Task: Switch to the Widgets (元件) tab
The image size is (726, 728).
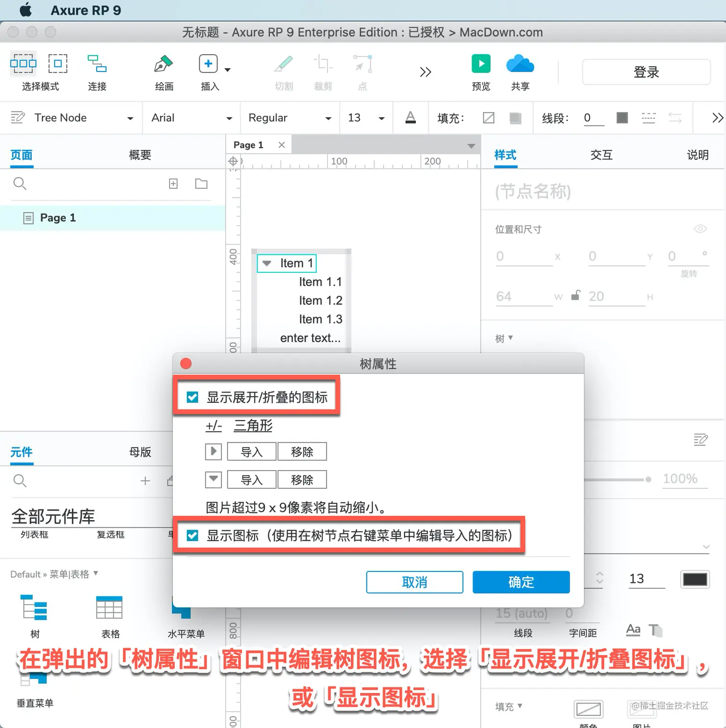Action: 22,452
